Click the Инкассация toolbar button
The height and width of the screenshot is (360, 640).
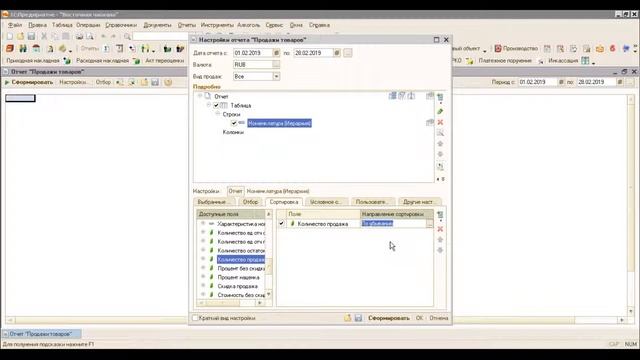coord(563,60)
